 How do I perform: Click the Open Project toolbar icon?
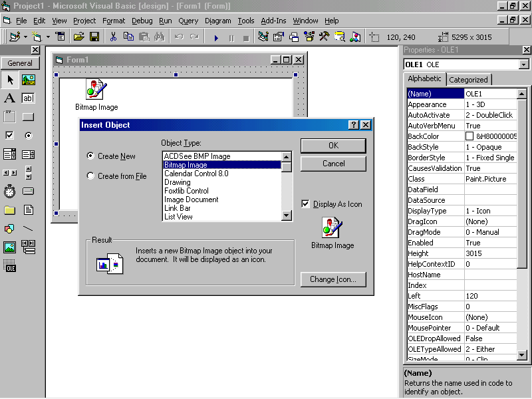pos(78,37)
